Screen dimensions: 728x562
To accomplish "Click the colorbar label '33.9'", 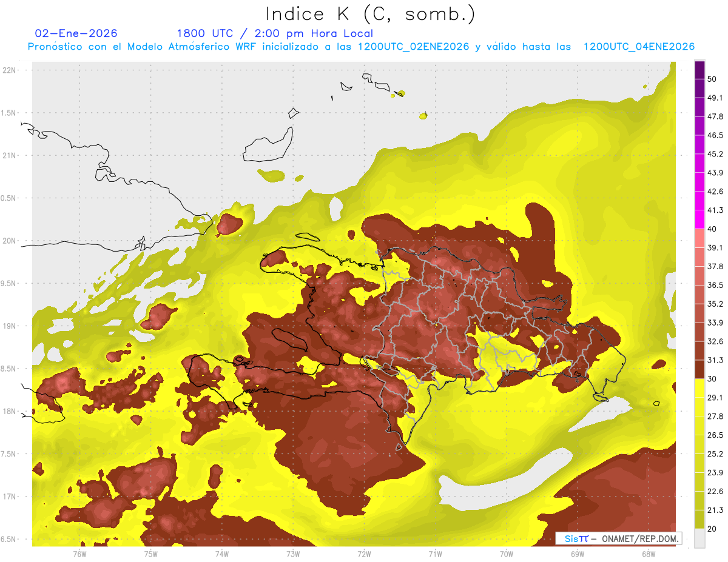I will point(715,323).
